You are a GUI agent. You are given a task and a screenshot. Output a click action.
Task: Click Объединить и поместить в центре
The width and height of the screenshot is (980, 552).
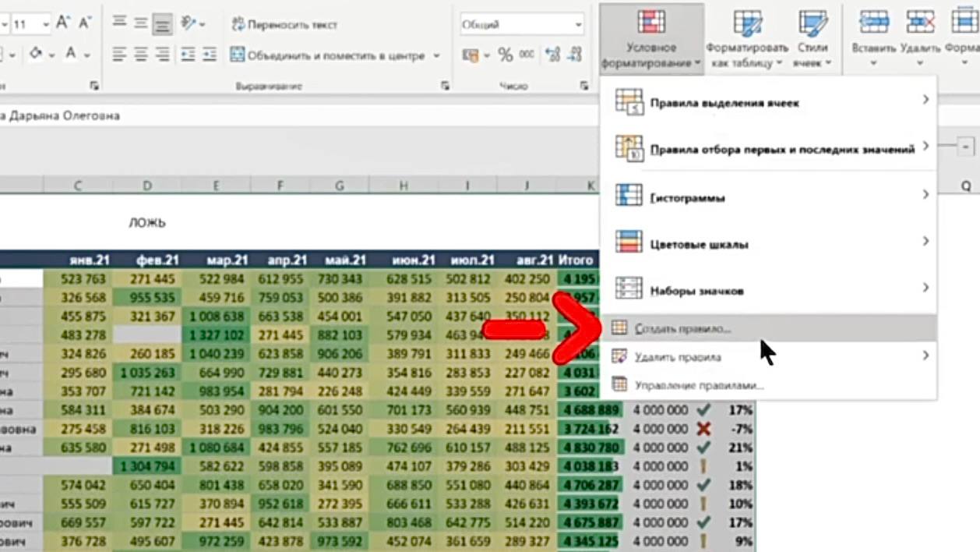(327, 55)
